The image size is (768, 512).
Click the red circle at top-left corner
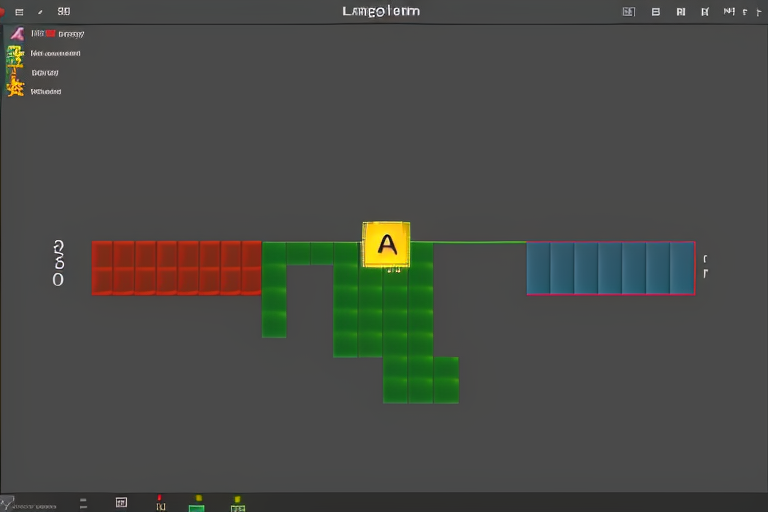tap(3, 11)
